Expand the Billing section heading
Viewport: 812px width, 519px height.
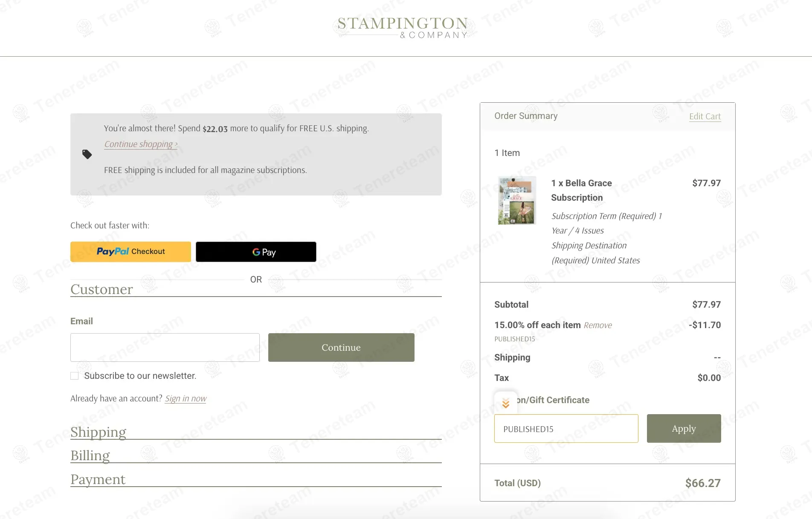[x=90, y=456]
